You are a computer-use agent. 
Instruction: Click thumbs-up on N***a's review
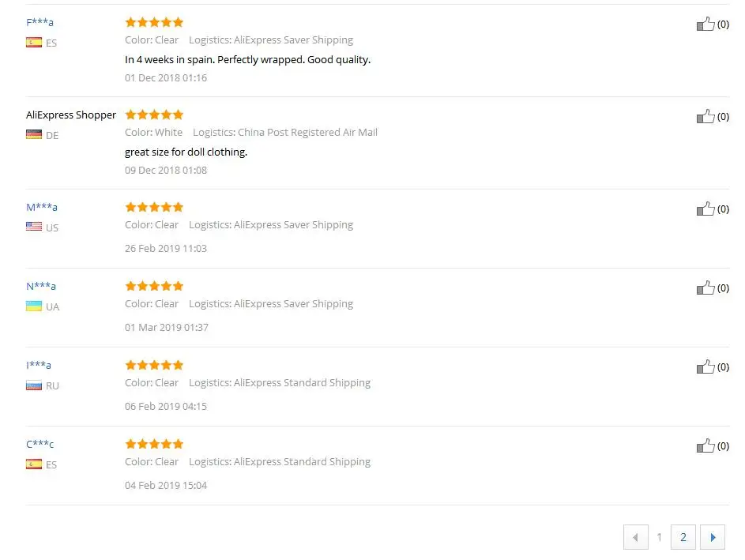click(705, 288)
